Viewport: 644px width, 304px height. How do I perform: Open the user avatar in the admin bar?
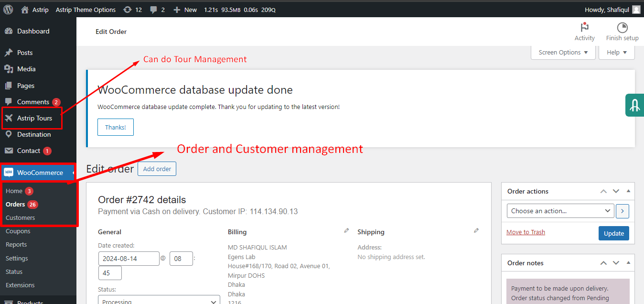tap(636, 10)
